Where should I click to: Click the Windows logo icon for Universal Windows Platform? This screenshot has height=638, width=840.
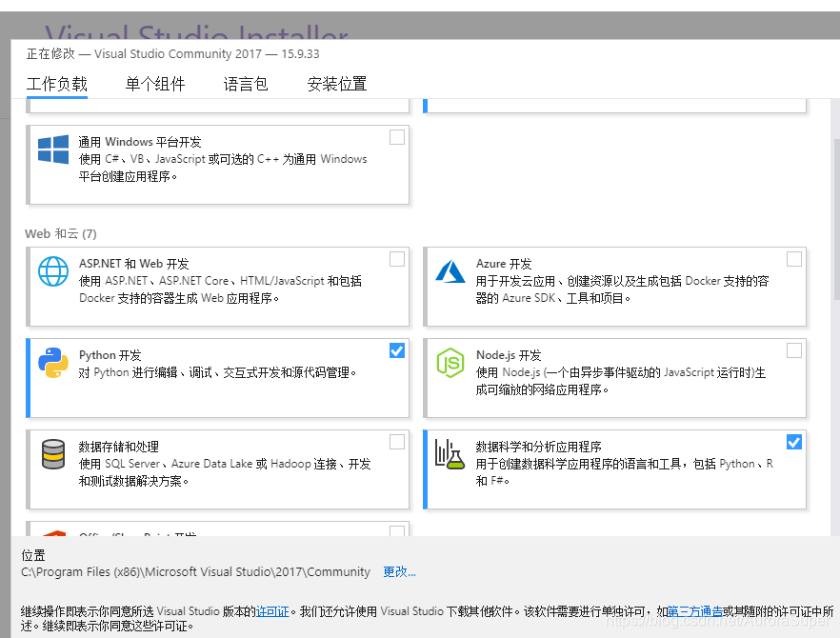53,149
